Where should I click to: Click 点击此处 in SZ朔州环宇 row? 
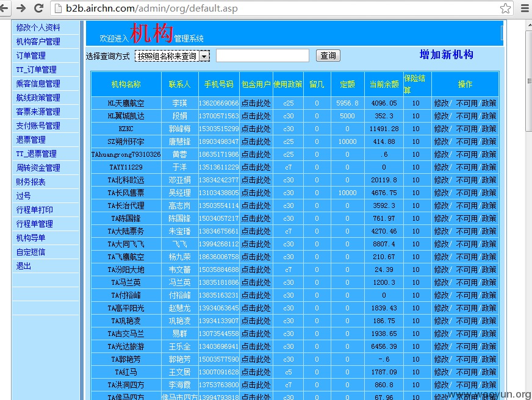tap(256, 141)
